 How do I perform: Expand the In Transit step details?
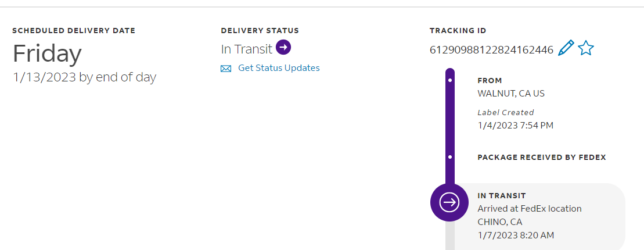click(502, 196)
